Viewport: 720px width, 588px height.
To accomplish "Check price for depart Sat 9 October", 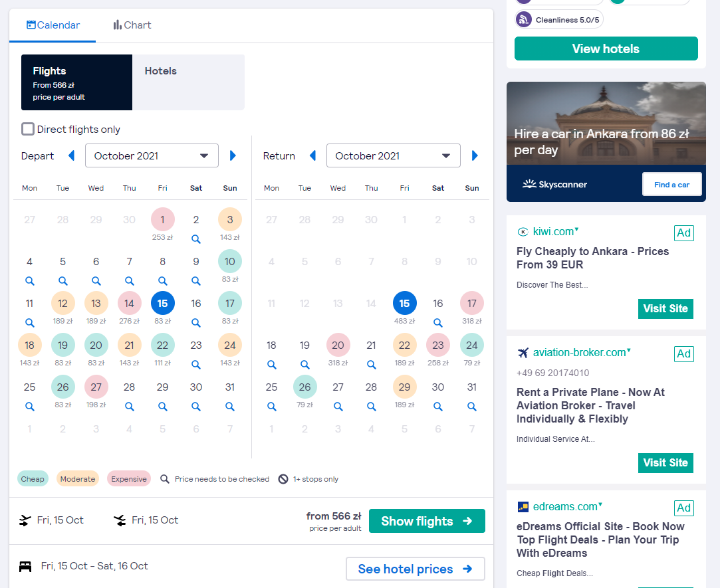I will pos(196,281).
